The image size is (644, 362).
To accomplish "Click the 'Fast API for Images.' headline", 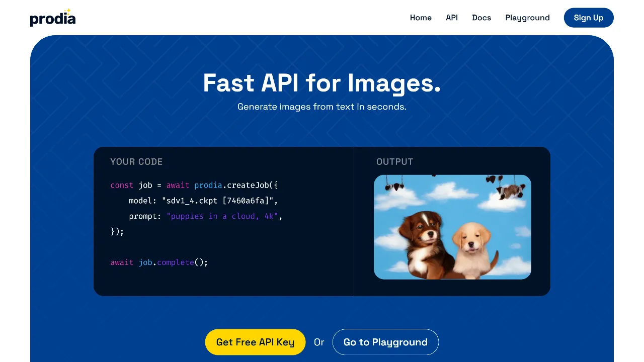I will click(x=322, y=83).
